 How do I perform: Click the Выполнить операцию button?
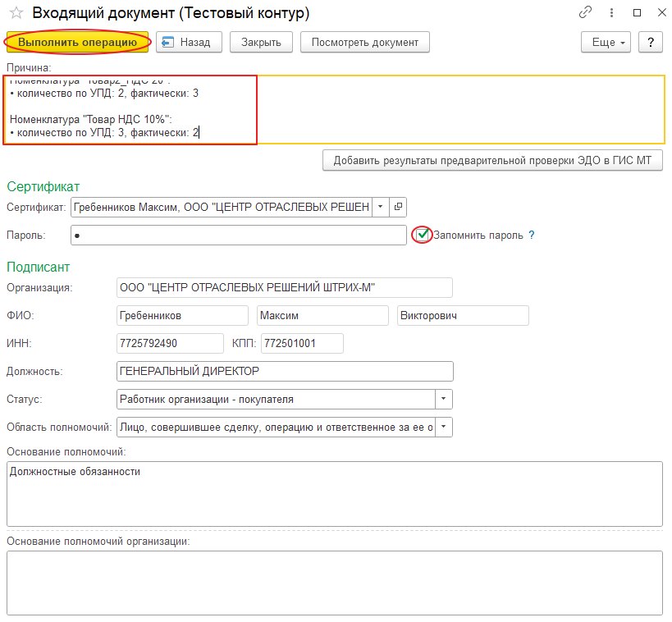click(78, 42)
